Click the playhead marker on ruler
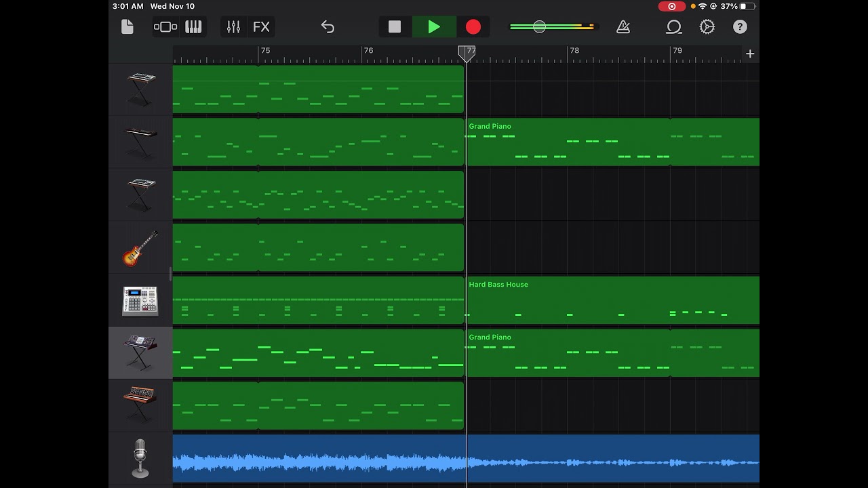868x488 pixels. coord(466,54)
